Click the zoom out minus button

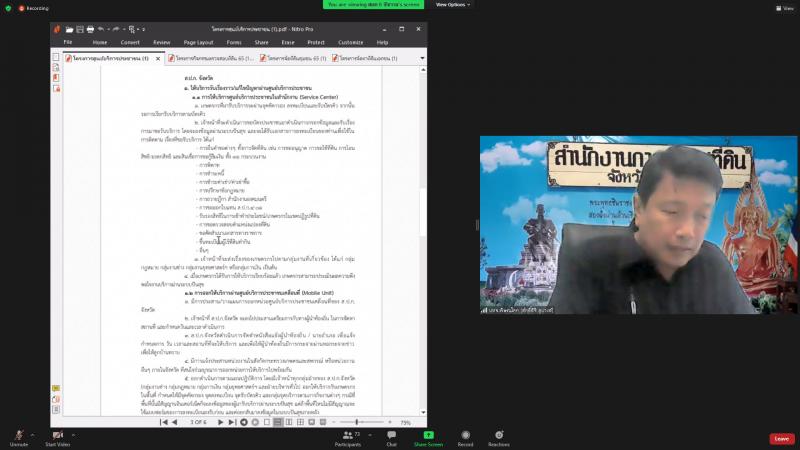coord(334,422)
